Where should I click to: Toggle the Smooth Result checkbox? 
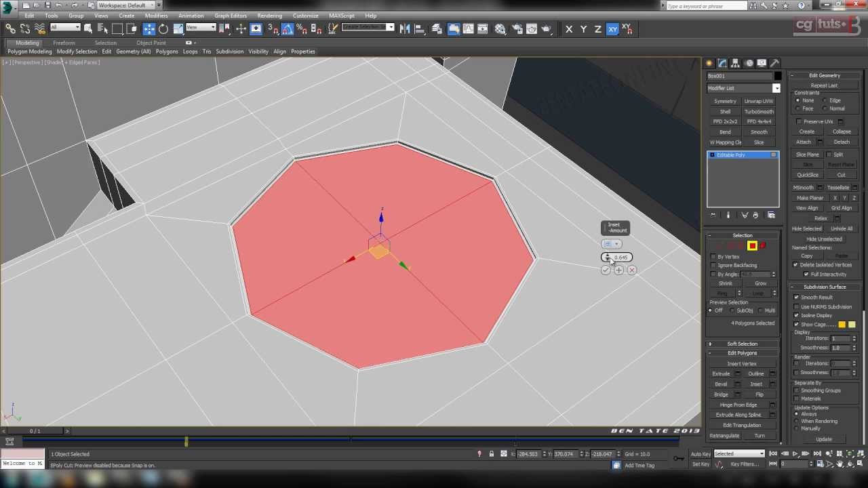[797, 298]
